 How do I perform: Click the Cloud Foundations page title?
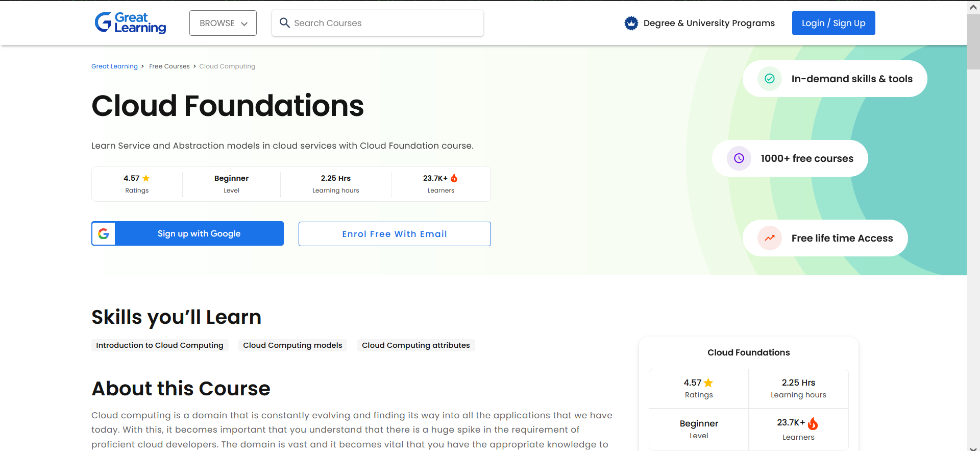(228, 106)
